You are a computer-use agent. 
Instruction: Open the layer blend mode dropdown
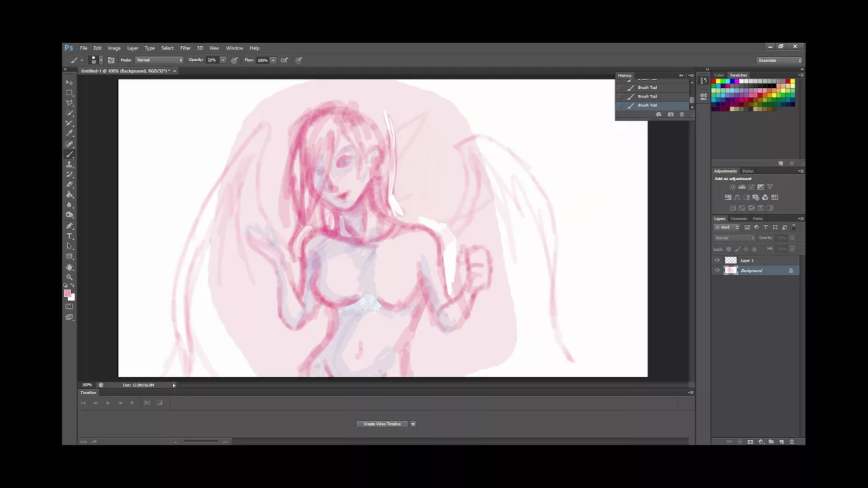tap(734, 238)
